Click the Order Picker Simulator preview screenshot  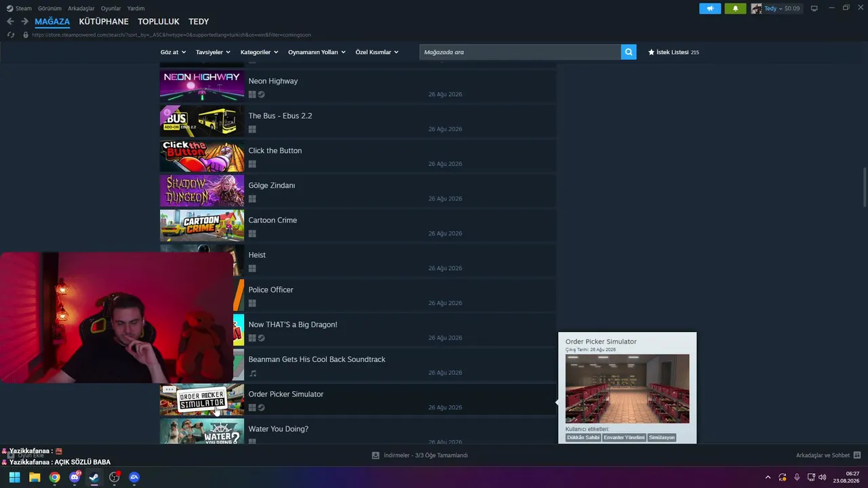pyautogui.click(x=627, y=389)
